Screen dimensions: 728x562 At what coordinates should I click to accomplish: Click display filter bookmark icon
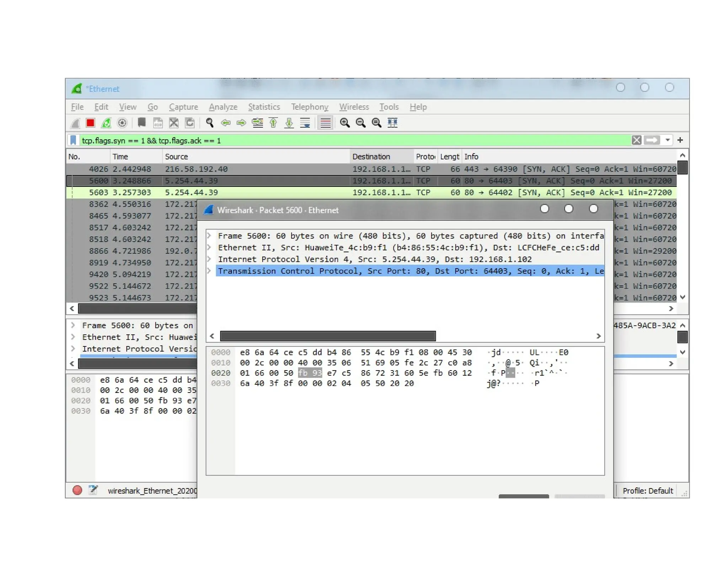click(x=73, y=140)
